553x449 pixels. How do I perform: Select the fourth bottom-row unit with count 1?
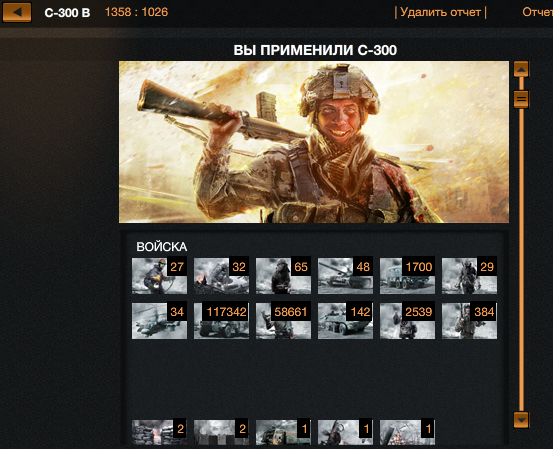pyautogui.click(x=346, y=432)
